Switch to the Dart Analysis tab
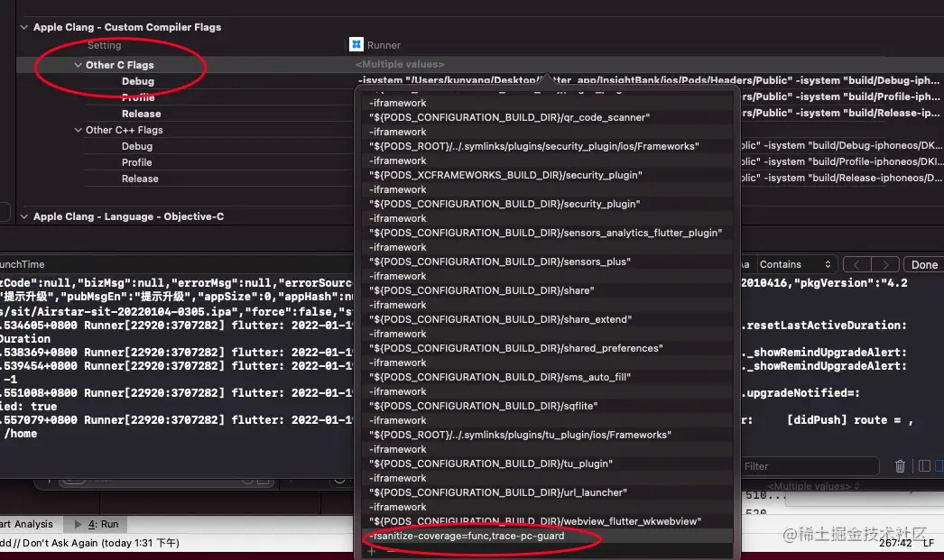 [26, 525]
